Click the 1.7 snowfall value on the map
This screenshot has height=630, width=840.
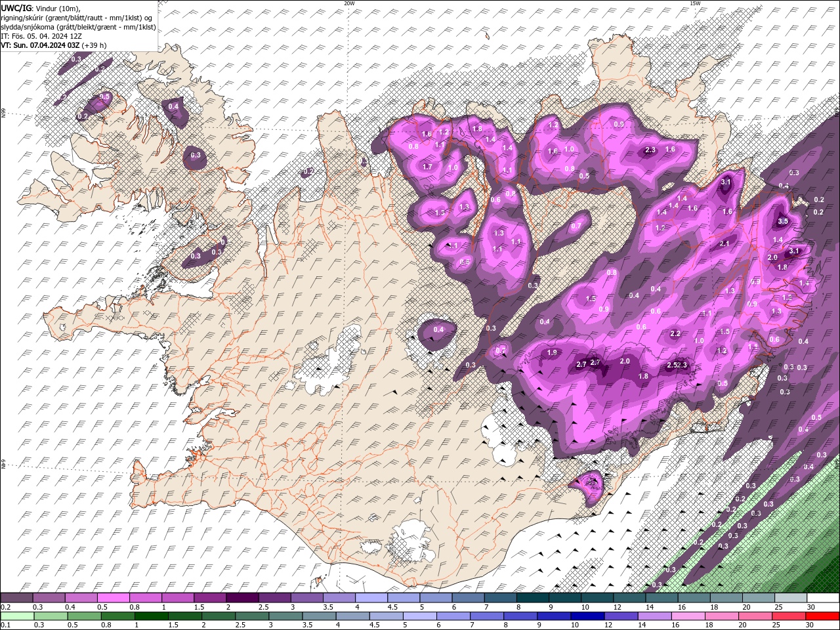[x=427, y=167]
